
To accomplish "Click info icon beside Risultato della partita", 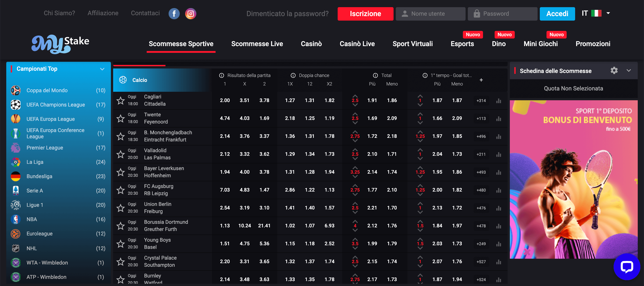I will [221, 75].
